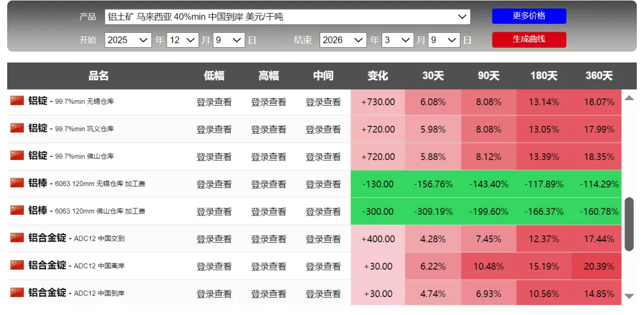Click the -117.89% 180-day cell
This screenshot has height=315, width=644.
coord(544,184)
